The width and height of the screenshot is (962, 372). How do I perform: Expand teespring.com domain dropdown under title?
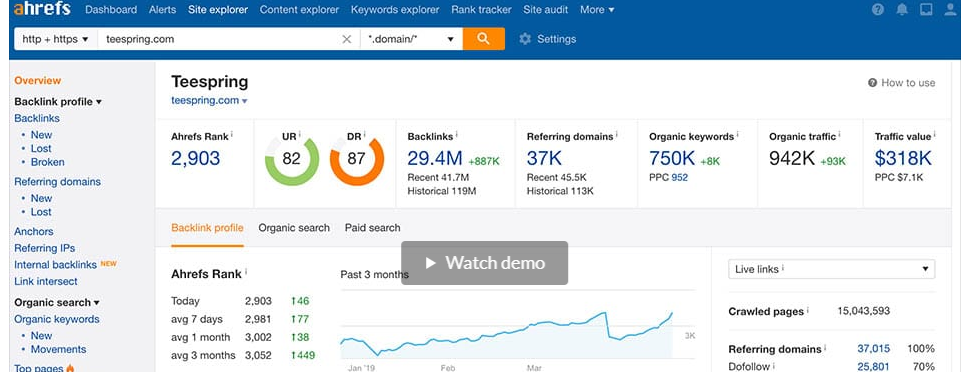point(209,101)
